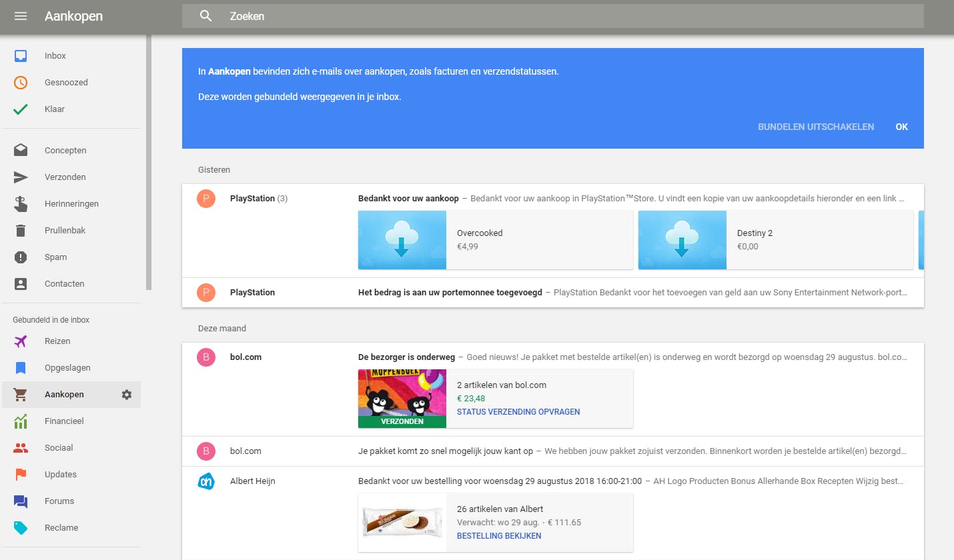The height and width of the screenshot is (560, 954).
Task: Open Herinneringen reminders
Action: (x=72, y=204)
